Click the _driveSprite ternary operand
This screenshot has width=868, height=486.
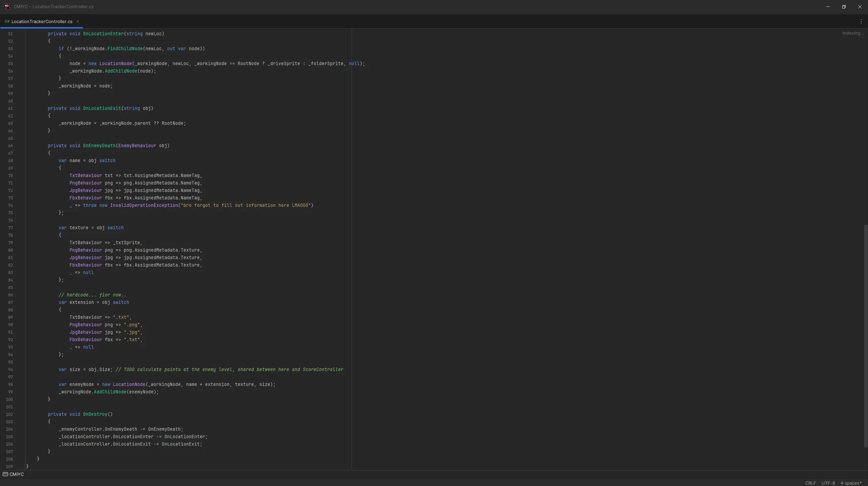click(x=283, y=63)
